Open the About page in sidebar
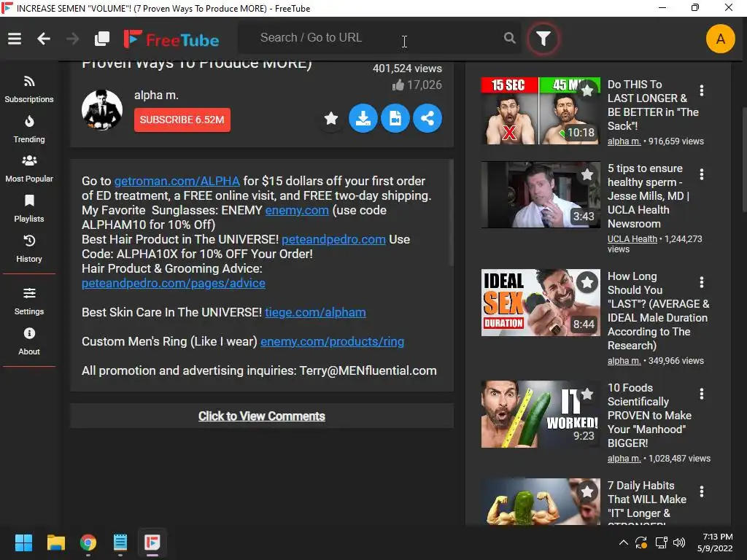Viewport: 747px width, 560px height. coord(29,341)
